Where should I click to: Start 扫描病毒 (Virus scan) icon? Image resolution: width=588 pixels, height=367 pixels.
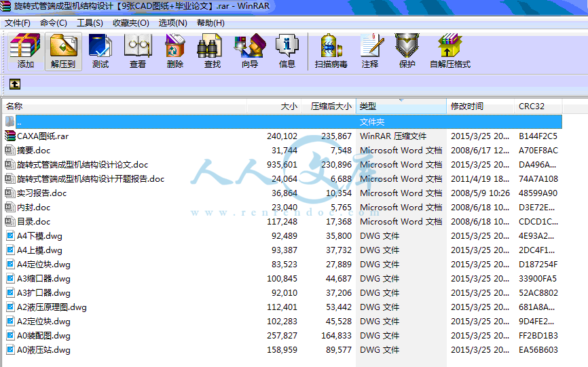coord(331,45)
